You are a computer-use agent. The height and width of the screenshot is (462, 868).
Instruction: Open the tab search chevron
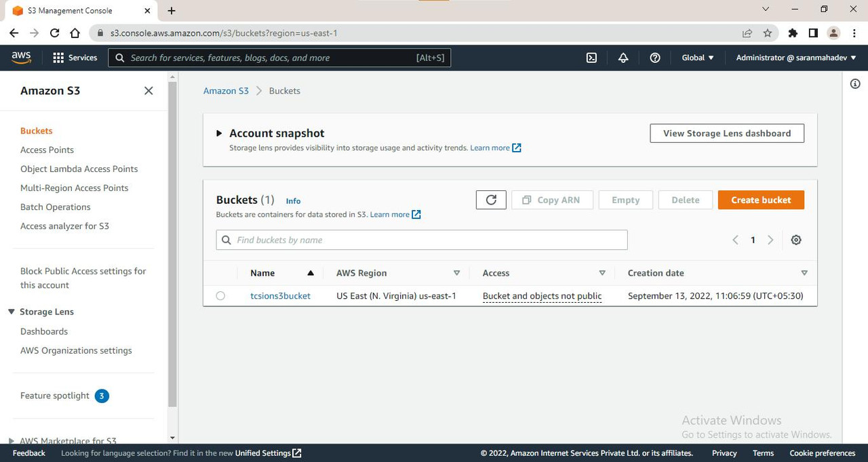click(x=766, y=9)
